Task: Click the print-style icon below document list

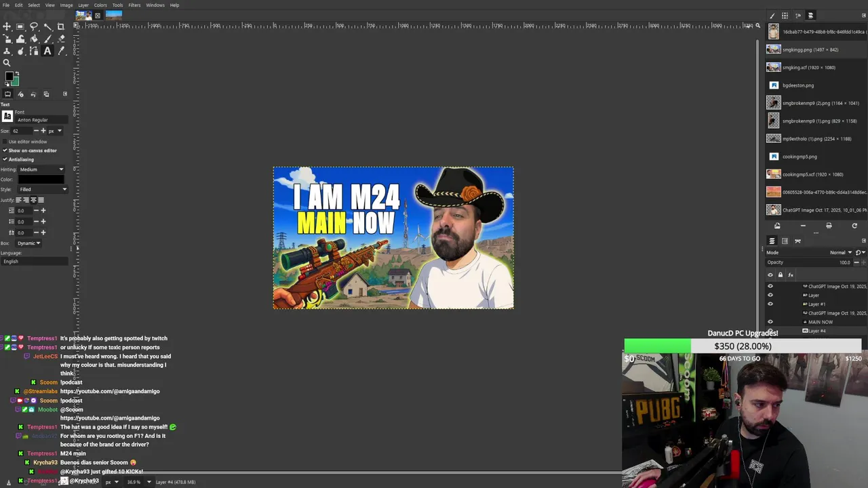Action: pyautogui.click(x=829, y=226)
